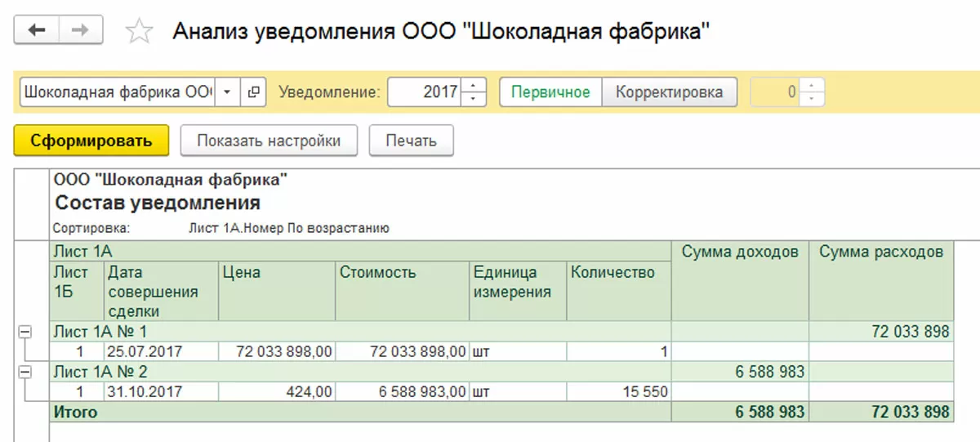Image resolution: width=980 pixels, height=442 pixels.
Task: Click the Печать button
Action: click(412, 141)
